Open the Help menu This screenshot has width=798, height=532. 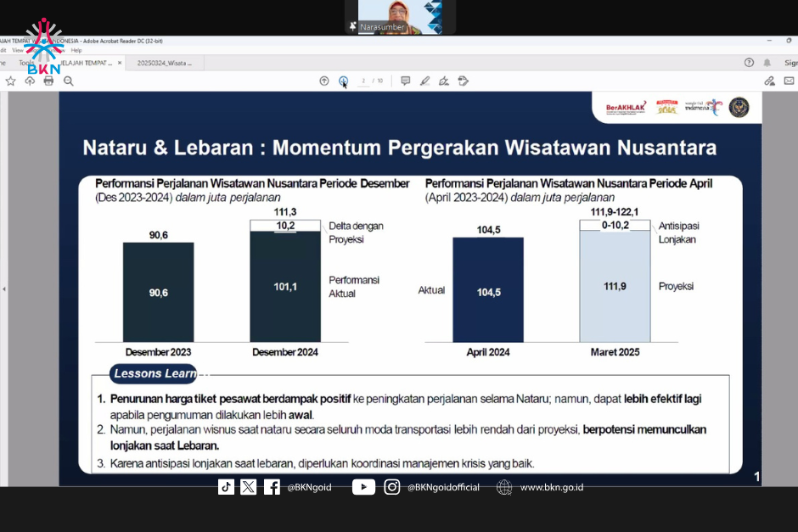click(76, 50)
